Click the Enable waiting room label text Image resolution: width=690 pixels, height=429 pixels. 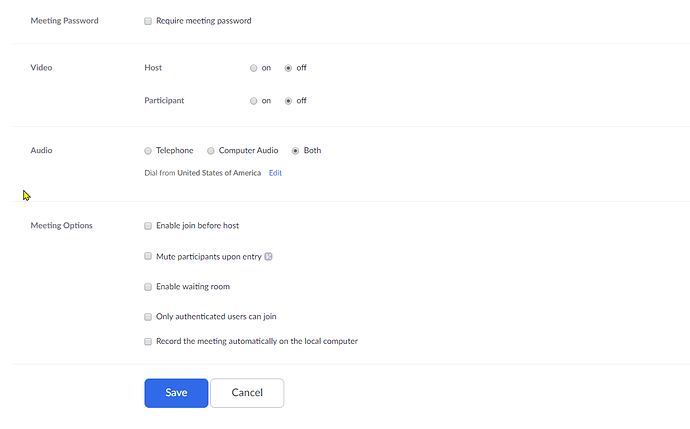pos(193,287)
